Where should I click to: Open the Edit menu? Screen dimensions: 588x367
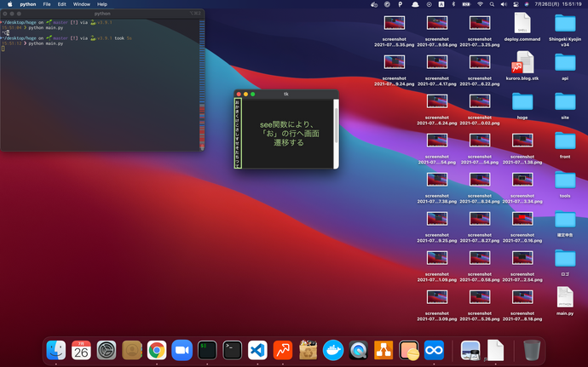pyautogui.click(x=62, y=4)
